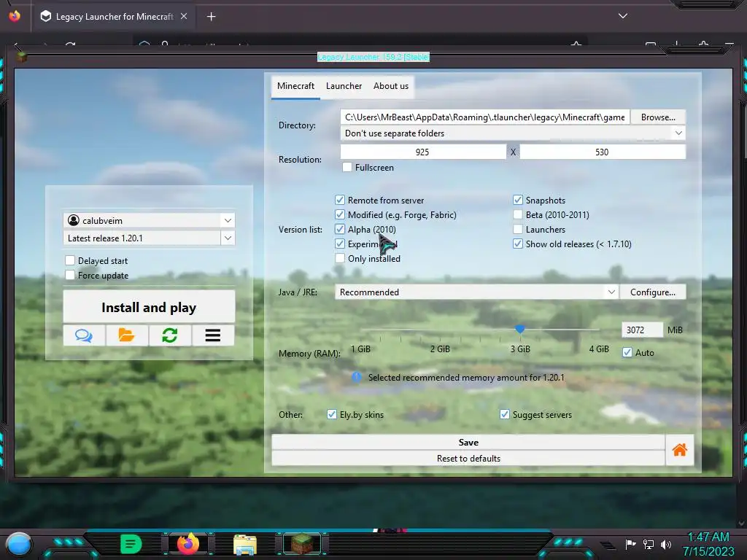Switch to the Minecraft settings tab

[x=296, y=86]
